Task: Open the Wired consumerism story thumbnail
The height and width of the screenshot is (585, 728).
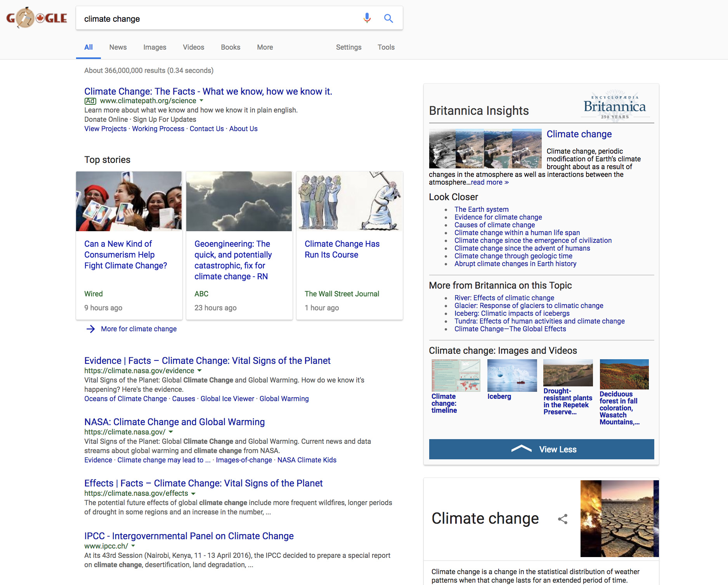Action: pos(129,201)
